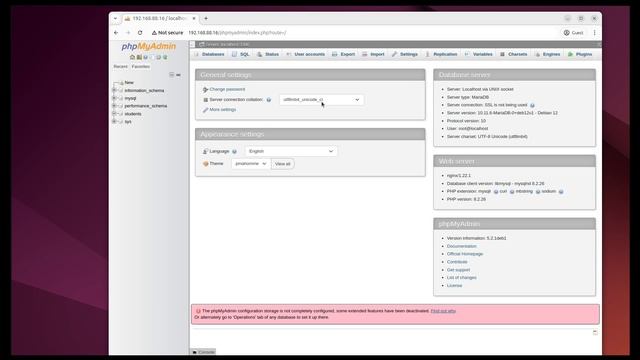Click the log out icon under the logo
640x360 pixels.
click(139, 57)
